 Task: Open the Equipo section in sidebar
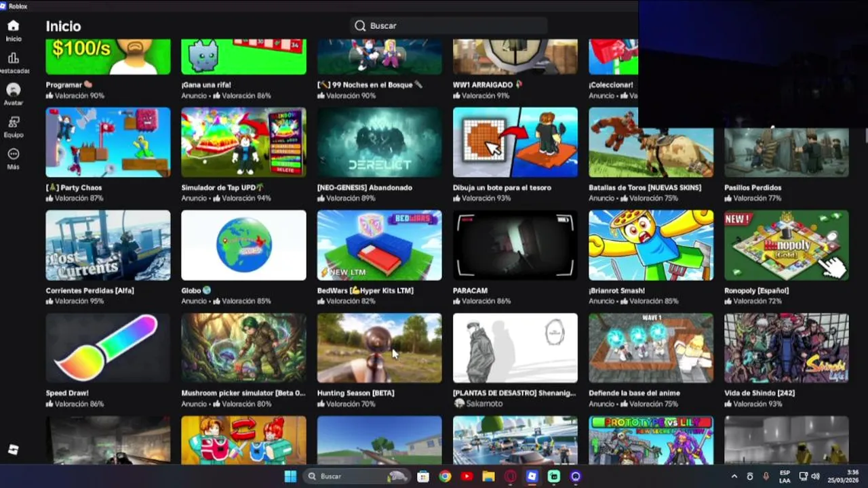coord(13,127)
